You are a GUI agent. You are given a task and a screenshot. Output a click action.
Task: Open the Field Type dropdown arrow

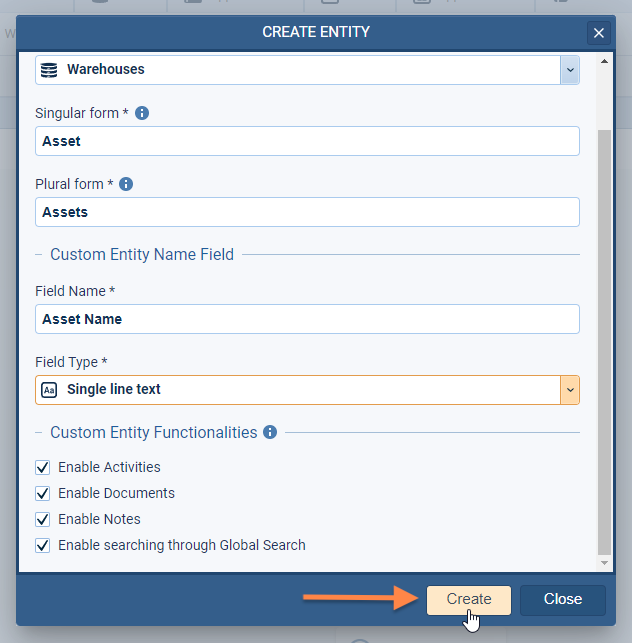point(569,390)
